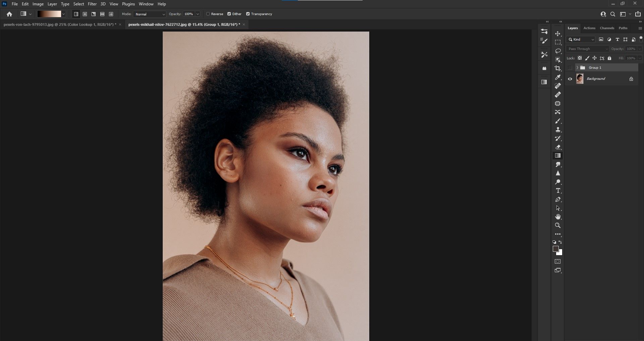Click the gradient preview swatch

pyautogui.click(x=49, y=14)
